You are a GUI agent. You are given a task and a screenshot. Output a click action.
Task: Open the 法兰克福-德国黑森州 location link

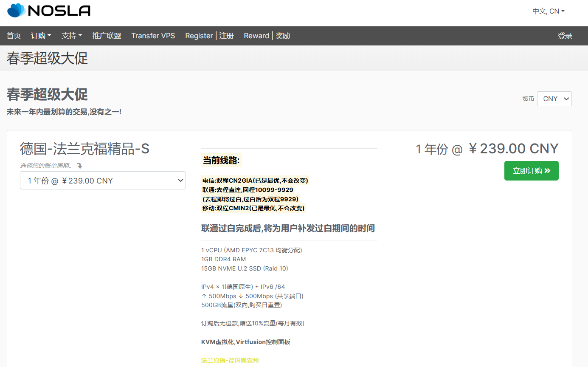coord(230,360)
